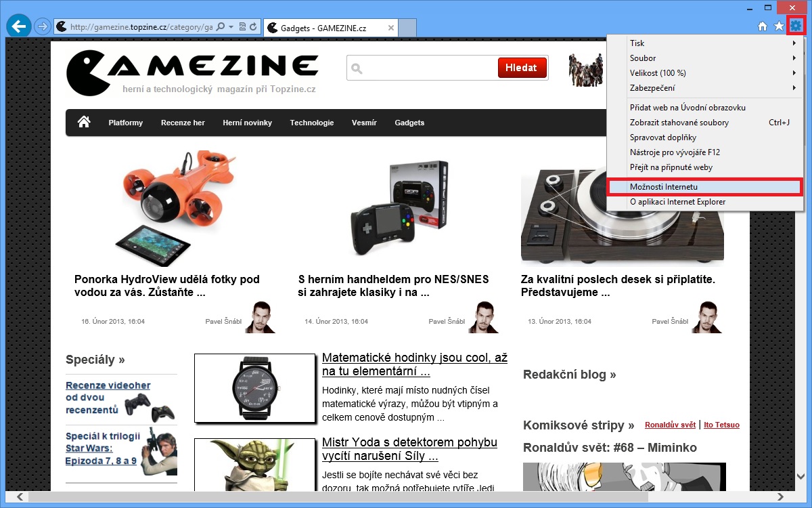Open the Ronaldův svět comic link
Screen dimensions: 812x508
pyautogui.click(x=670, y=425)
